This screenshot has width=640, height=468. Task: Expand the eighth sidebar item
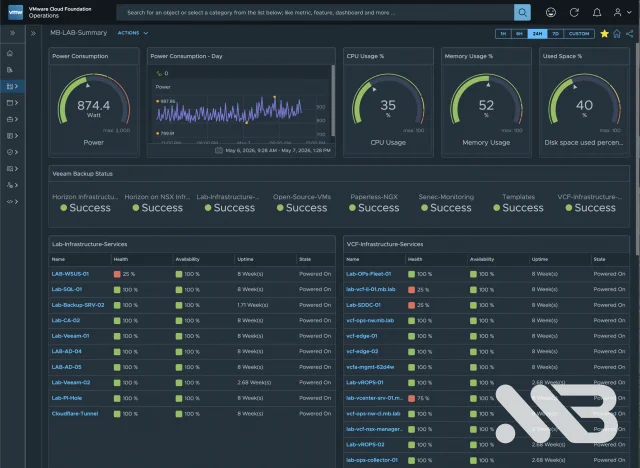(x=12, y=169)
